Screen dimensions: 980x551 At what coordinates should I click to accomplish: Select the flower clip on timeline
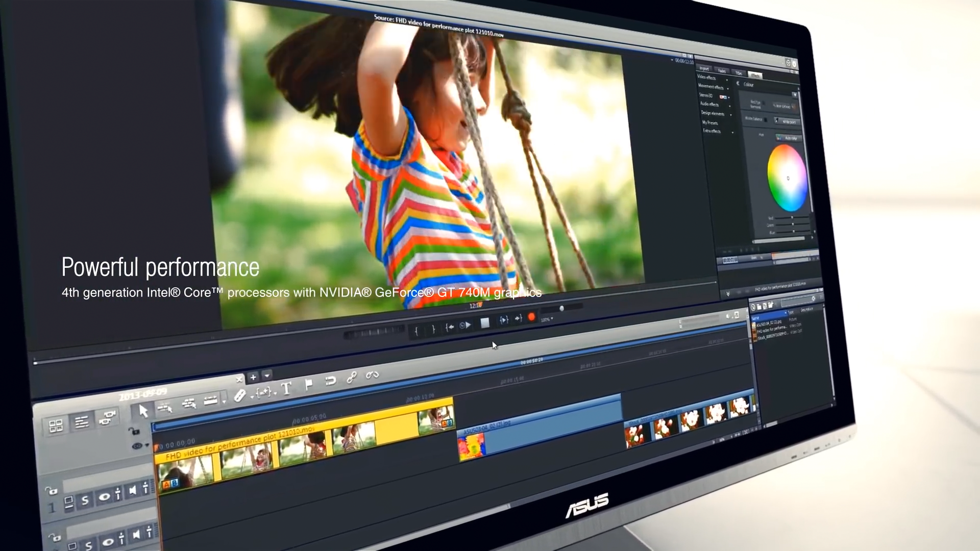(x=689, y=419)
